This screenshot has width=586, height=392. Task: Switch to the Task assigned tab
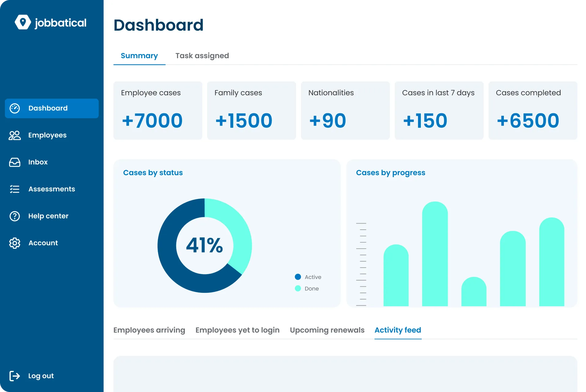202,55
